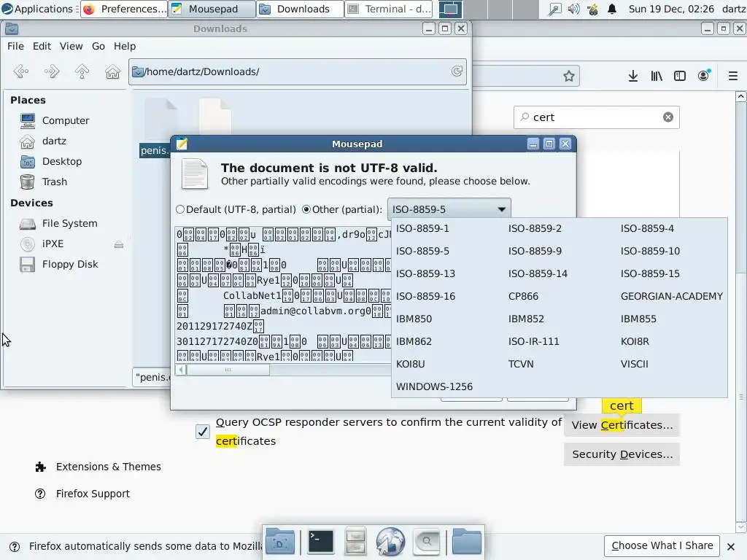Click View Certificates button

[x=622, y=425]
